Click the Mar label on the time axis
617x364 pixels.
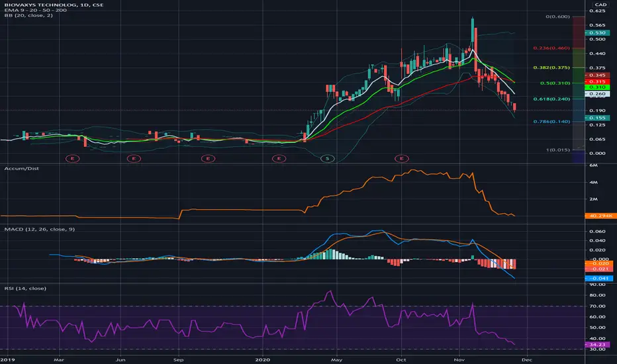click(x=59, y=359)
